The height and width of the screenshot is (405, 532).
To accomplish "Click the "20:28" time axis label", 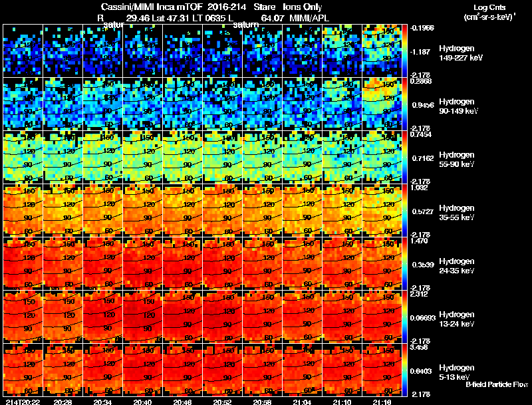I will click(x=63, y=402).
